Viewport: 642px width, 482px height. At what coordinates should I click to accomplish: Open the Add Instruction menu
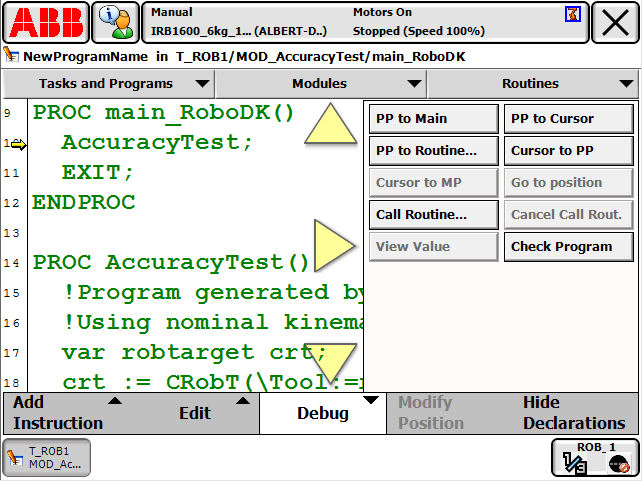[68, 413]
